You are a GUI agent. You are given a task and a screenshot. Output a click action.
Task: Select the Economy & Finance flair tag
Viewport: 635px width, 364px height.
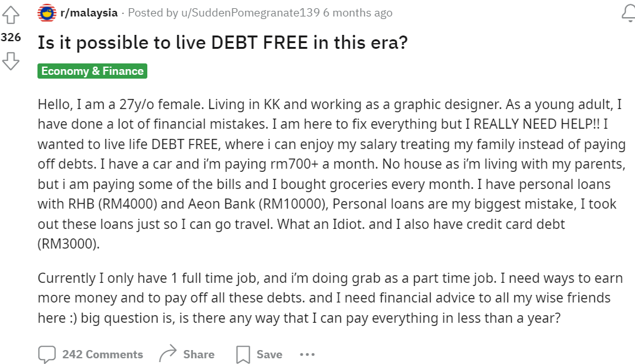pos(92,71)
